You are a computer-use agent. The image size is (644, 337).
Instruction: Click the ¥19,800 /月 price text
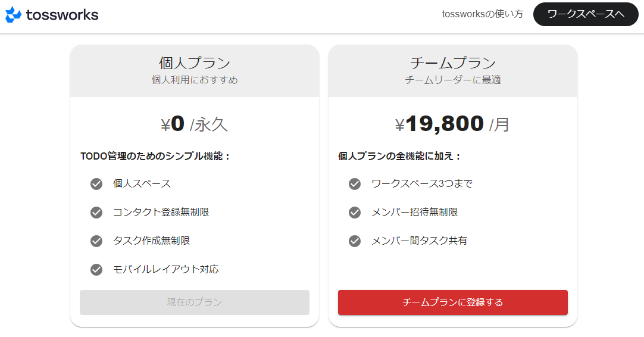click(453, 124)
